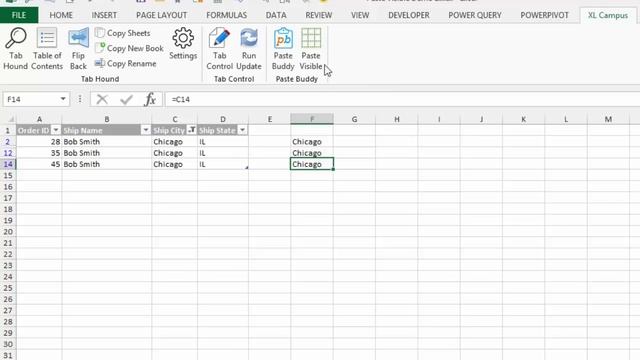Open Insert Function fx button

click(x=150, y=99)
